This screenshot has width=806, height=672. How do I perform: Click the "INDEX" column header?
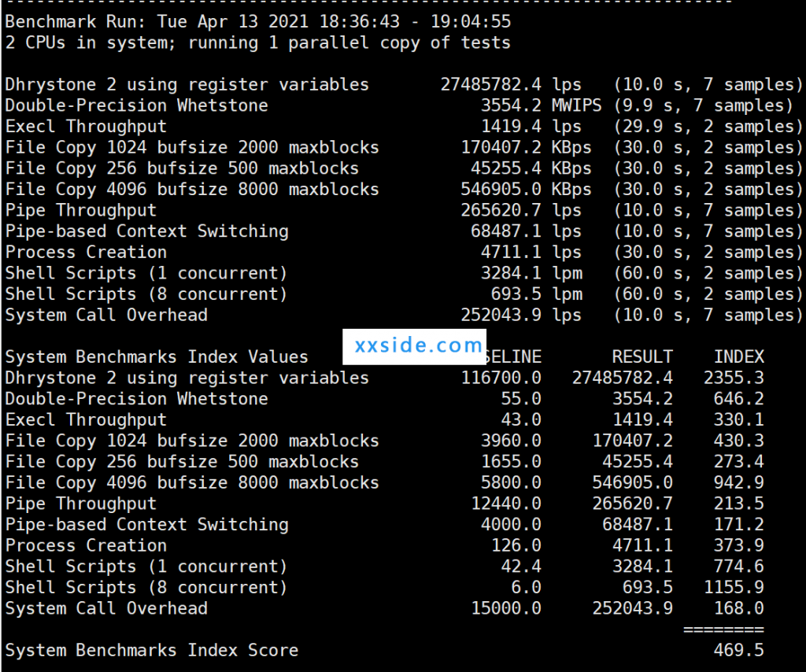coord(738,357)
